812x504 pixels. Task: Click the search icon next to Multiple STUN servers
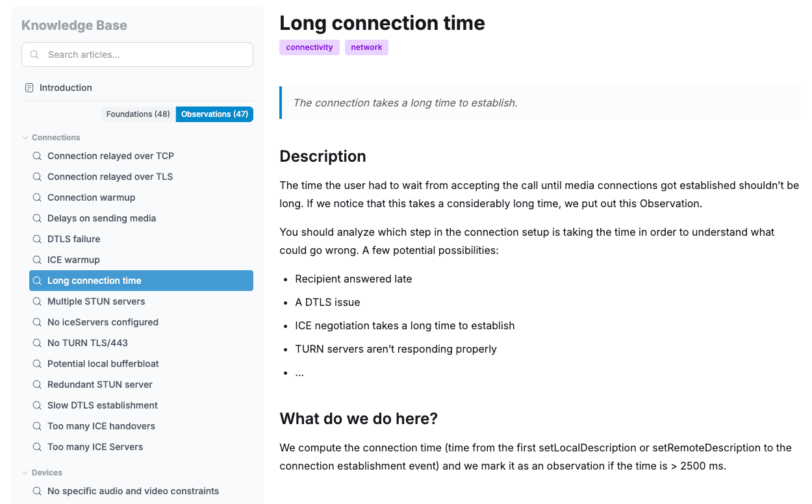click(x=37, y=301)
